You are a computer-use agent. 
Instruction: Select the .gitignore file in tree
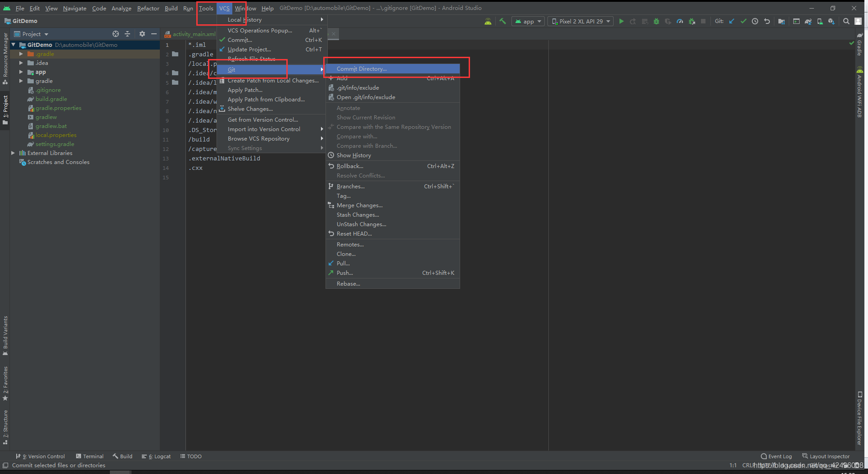coord(44,90)
